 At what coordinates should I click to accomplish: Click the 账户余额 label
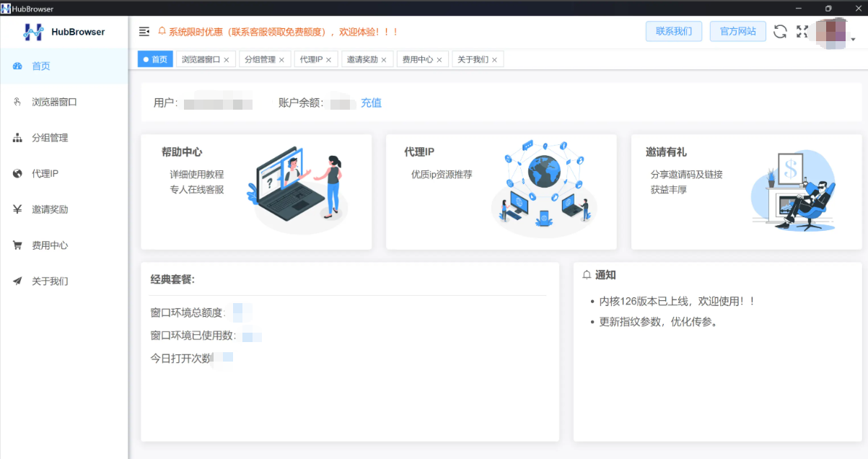click(x=302, y=103)
